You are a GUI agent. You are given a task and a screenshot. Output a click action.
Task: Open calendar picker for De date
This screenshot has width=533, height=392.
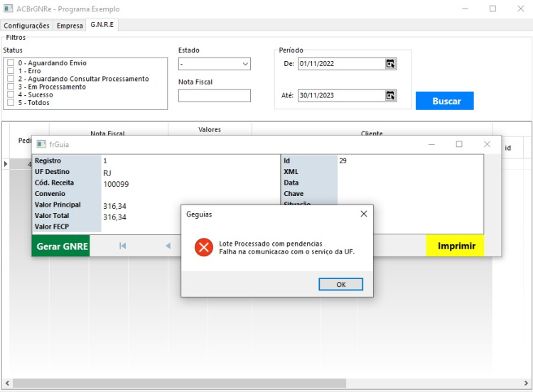[390, 63]
